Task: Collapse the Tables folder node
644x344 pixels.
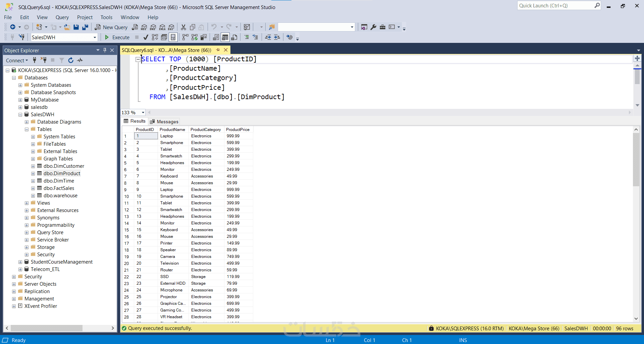Action: click(26, 129)
